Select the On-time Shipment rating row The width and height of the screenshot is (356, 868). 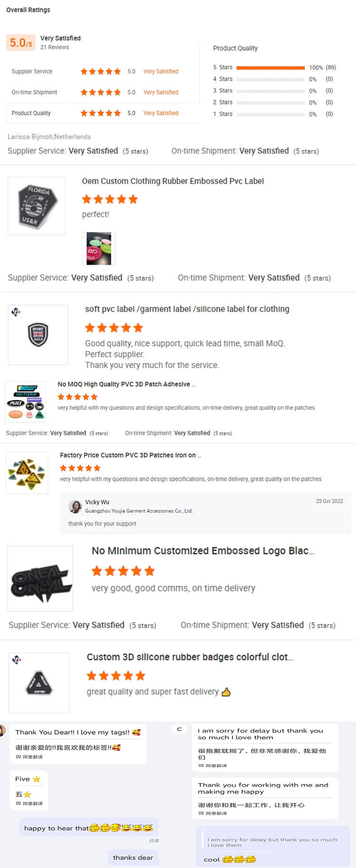point(95,92)
